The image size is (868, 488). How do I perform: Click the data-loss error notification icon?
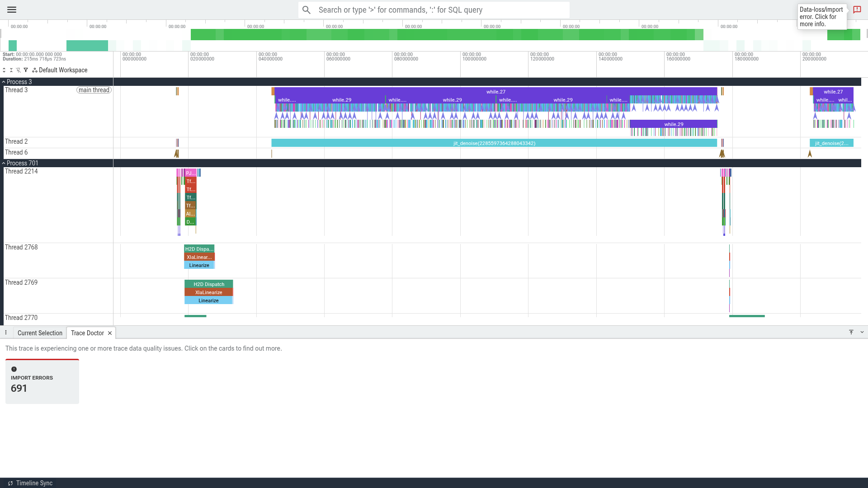point(857,9)
